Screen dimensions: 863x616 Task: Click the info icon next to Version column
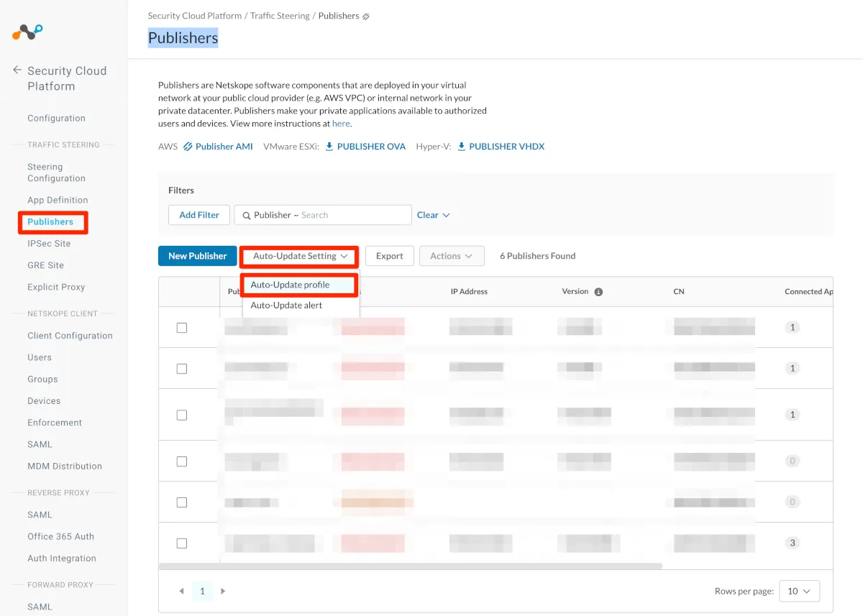point(598,292)
